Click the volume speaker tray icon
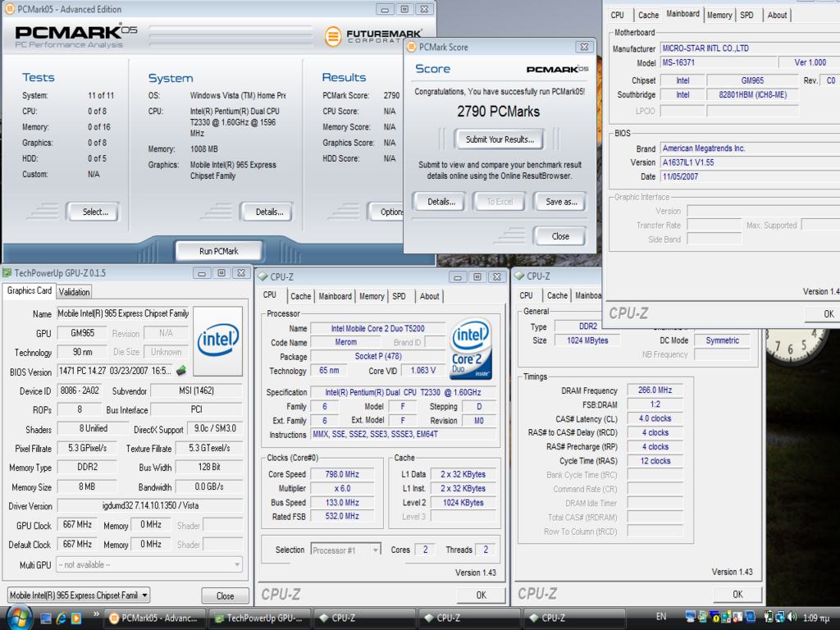Viewport: 840px width, 630px height. click(792, 617)
